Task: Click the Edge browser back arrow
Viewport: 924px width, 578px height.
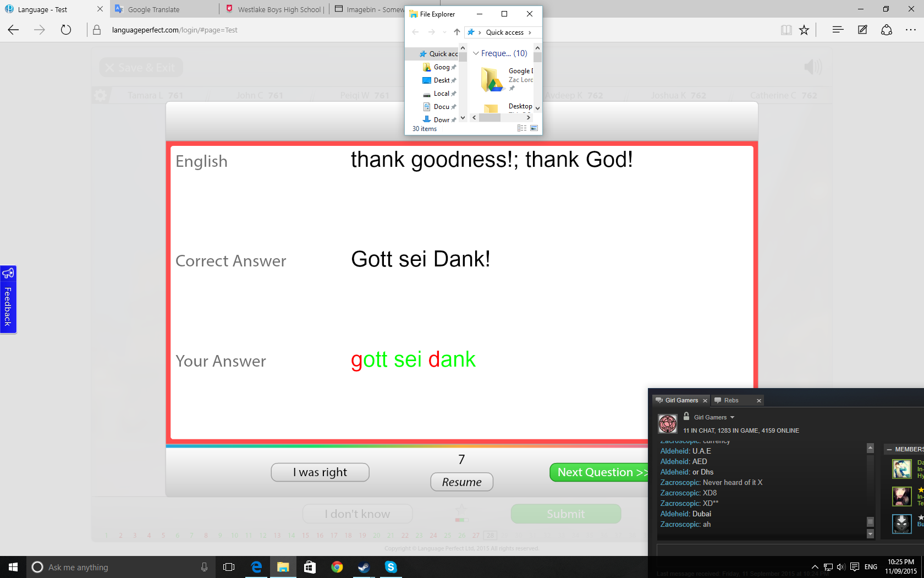Action: (14, 30)
